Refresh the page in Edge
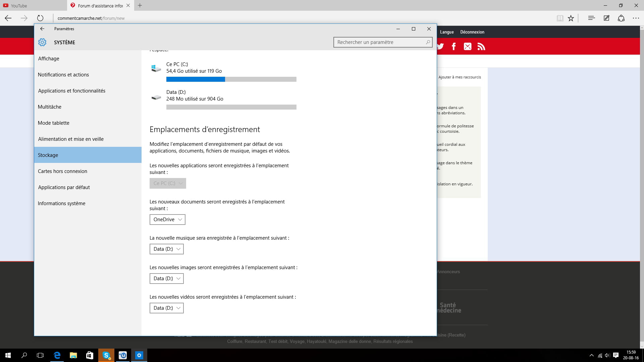Viewport: 644px width, 362px height. coord(40,18)
